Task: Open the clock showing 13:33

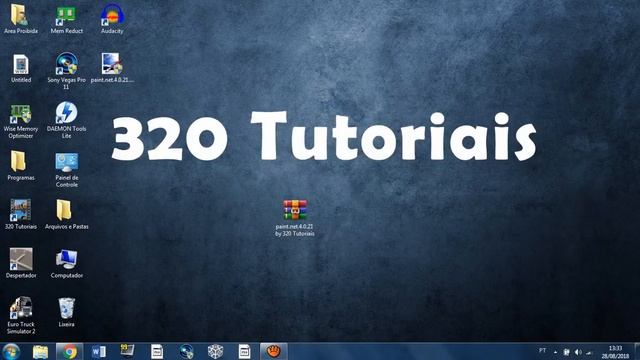Action: pos(615,352)
